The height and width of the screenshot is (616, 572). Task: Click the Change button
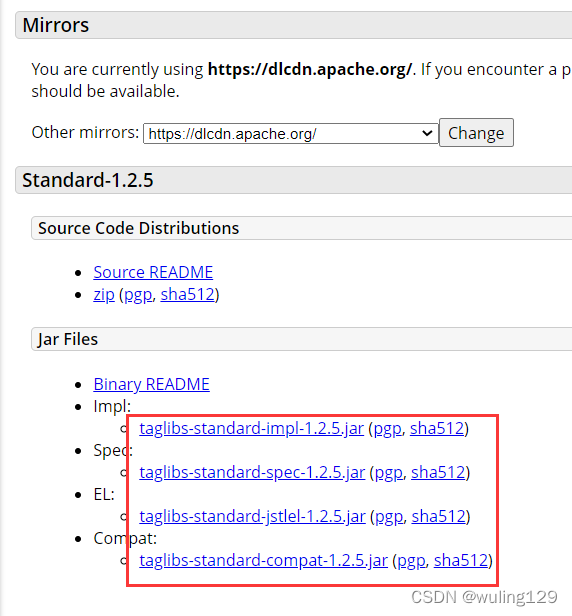[x=476, y=133]
